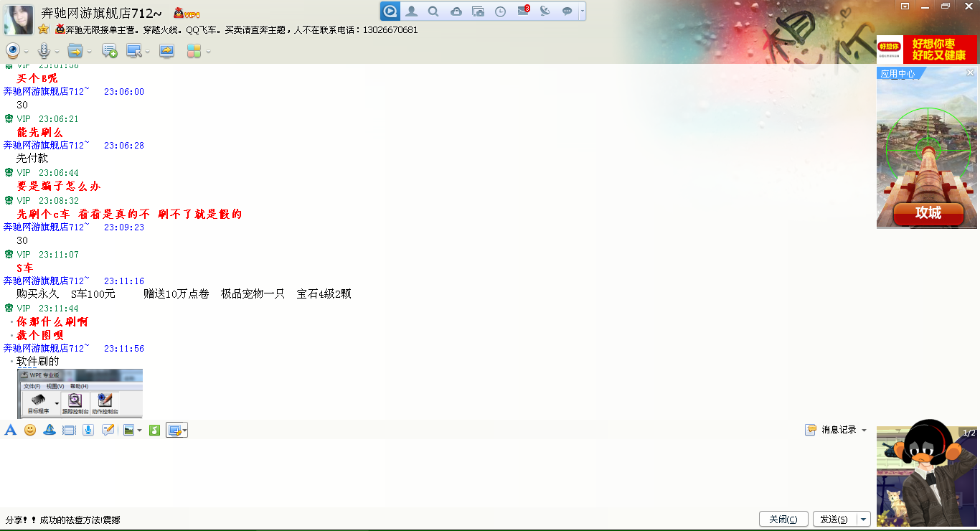The width and height of the screenshot is (980, 531).
Task: Click the 关闭(C) close chat button
Action: [783, 519]
